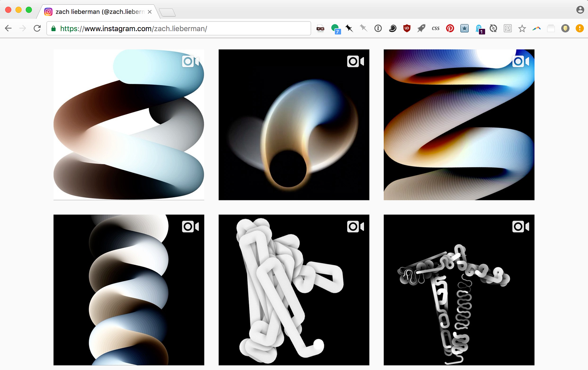Viewport: 588px width, 370px height.
Task: Go back to the previous page
Action: (x=9, y=29)
